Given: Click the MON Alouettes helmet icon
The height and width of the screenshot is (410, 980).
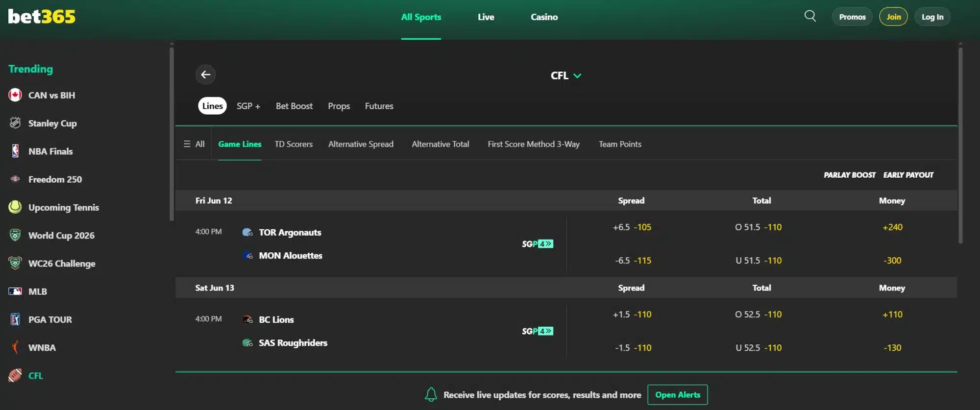Looking at the screenshot, I should click(x=247, y=255).
